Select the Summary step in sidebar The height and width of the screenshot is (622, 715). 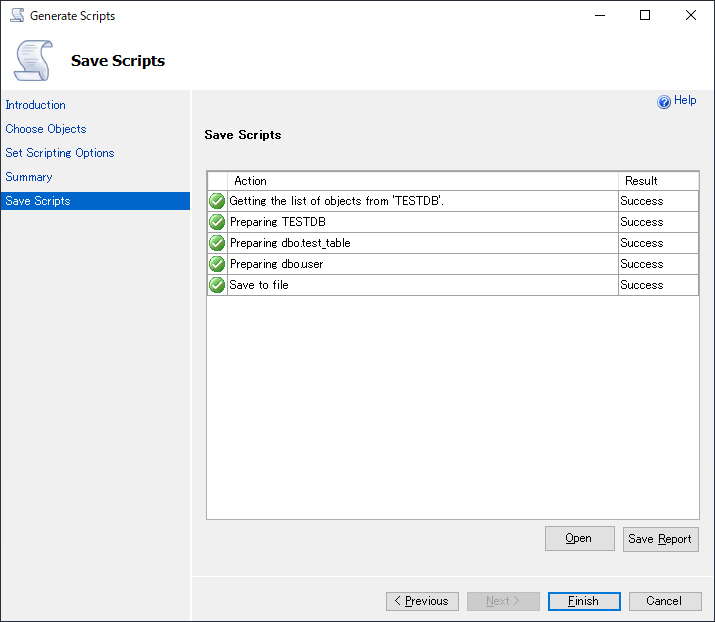[29, 177]
